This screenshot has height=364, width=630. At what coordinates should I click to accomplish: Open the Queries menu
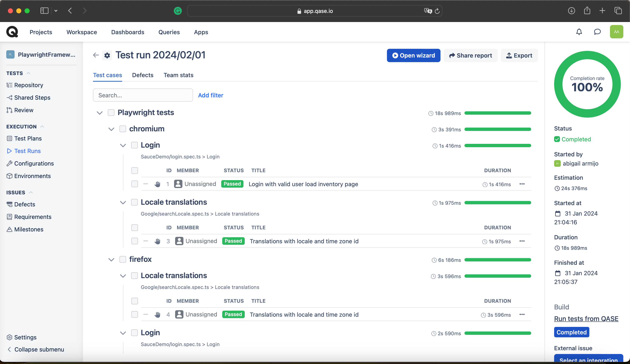coord(169,32)
